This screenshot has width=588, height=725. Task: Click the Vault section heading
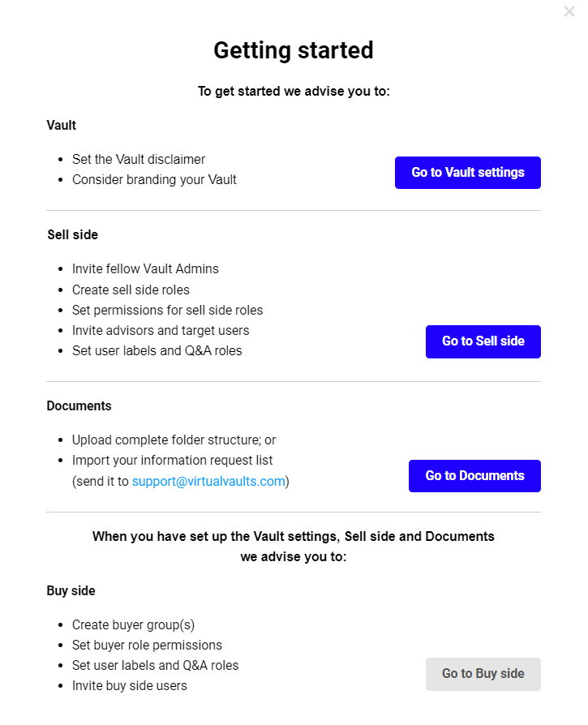[62, 125]
